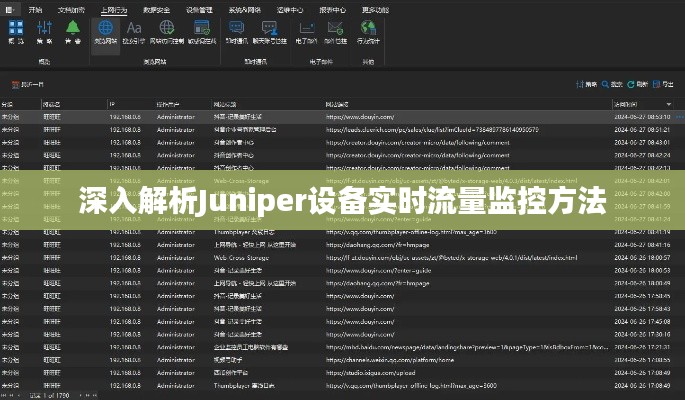Select the row timestamped 2024-06-27 08:51:21
The image size is (685, 400).
coord(342,130)
